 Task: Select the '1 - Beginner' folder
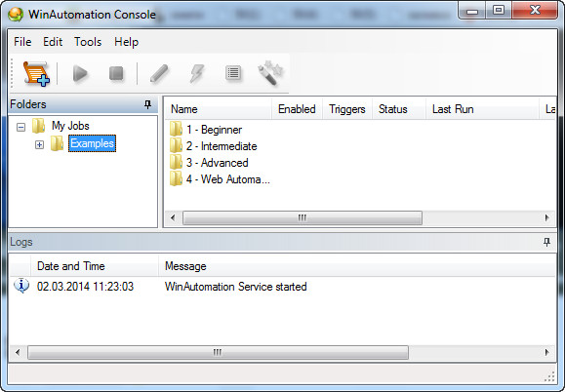tap(214, 130)
